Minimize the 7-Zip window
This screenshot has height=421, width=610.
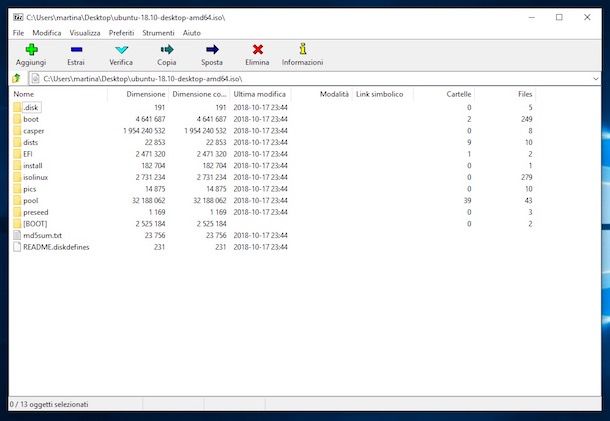pyautogui.click(x=531, y=18)
